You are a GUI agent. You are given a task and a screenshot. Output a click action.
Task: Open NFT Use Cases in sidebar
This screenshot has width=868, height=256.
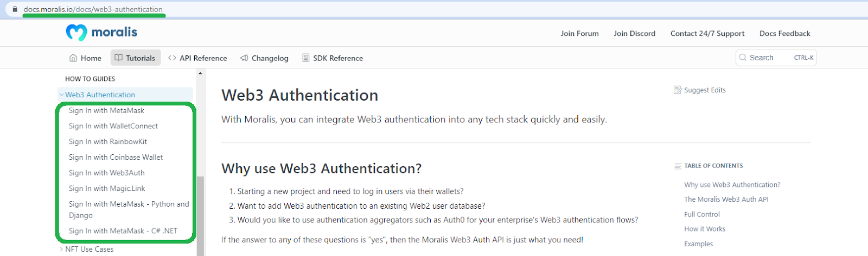coord(90,249)
